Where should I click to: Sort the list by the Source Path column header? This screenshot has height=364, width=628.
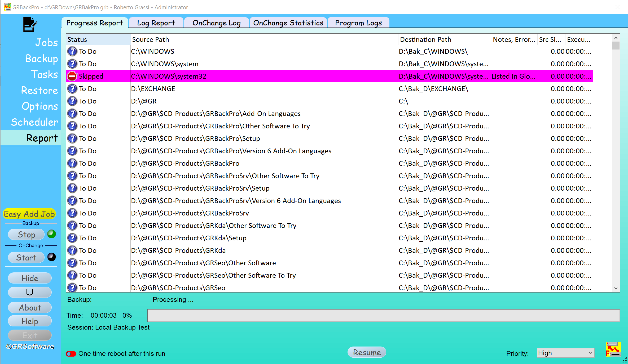point(264,39)
